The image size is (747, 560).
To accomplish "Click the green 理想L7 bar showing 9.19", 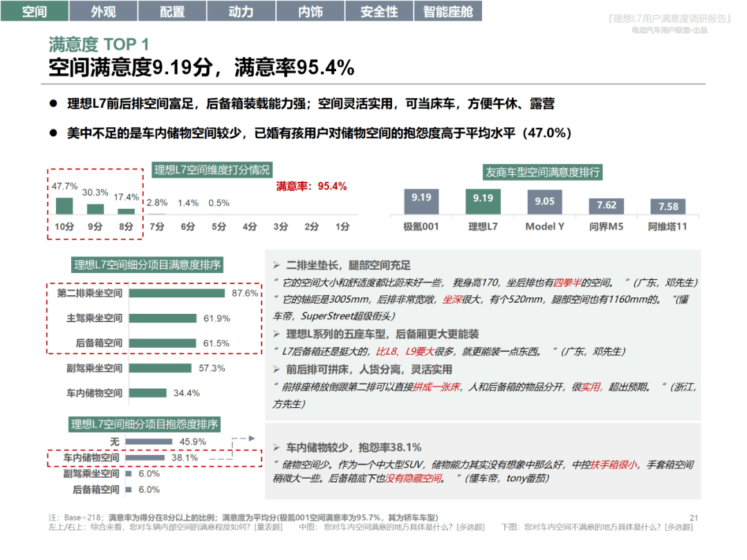I will coord(483,201).
